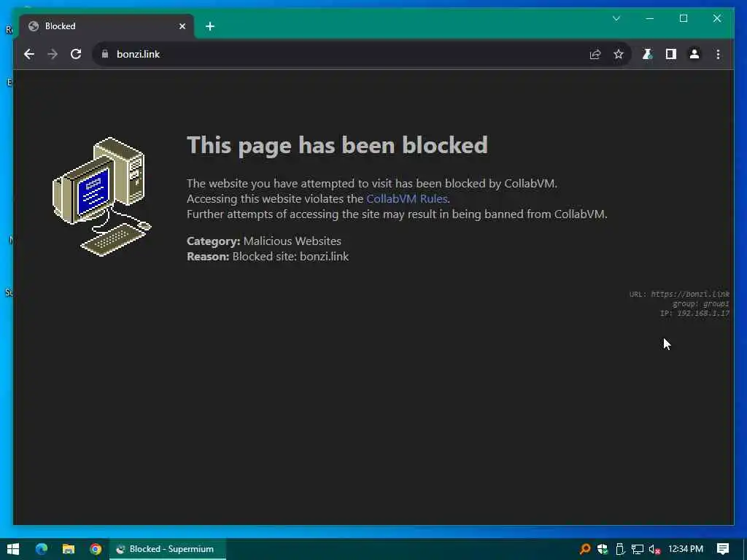Switch to Blocked - Supermium taskbar item

tap(168, 549)
